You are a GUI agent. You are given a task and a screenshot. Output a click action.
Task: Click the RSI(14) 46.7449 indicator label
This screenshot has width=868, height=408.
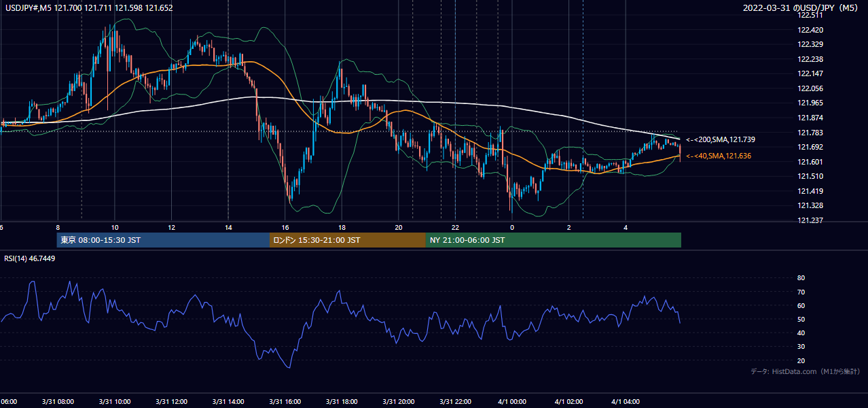point(30,258)
